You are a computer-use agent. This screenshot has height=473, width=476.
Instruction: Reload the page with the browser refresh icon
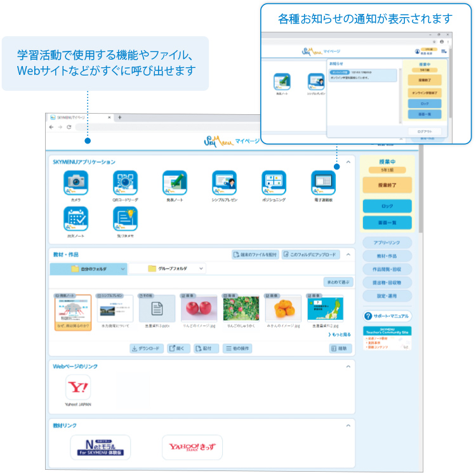69,127
